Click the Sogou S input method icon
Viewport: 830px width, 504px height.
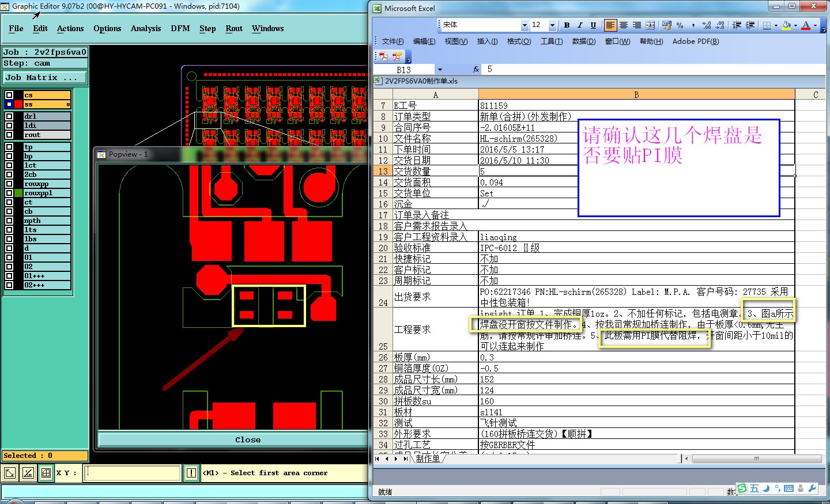pyautogui.click(x=742, y=488)
